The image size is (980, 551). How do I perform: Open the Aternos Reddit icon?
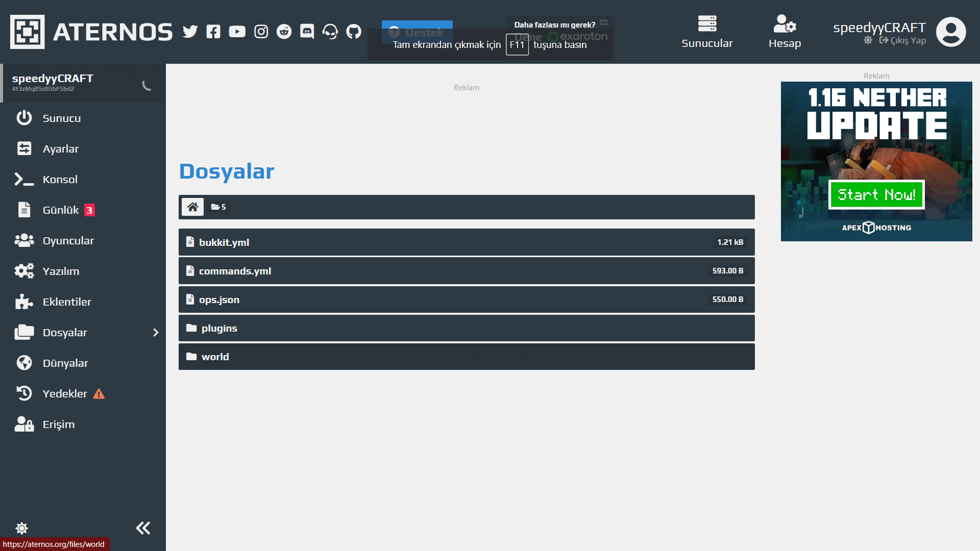tap(284, 32)
